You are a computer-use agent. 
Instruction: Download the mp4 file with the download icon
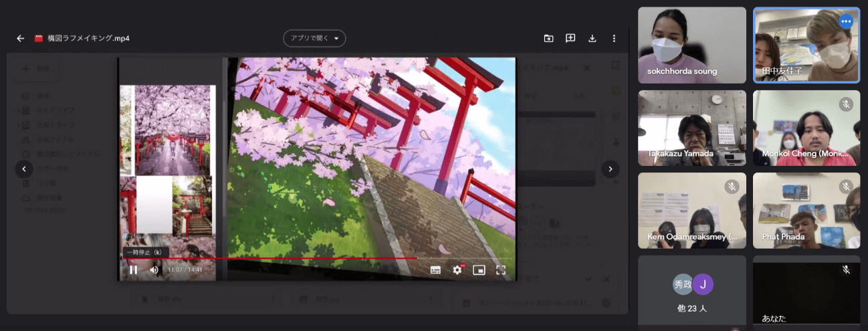(x=592, y=38)
